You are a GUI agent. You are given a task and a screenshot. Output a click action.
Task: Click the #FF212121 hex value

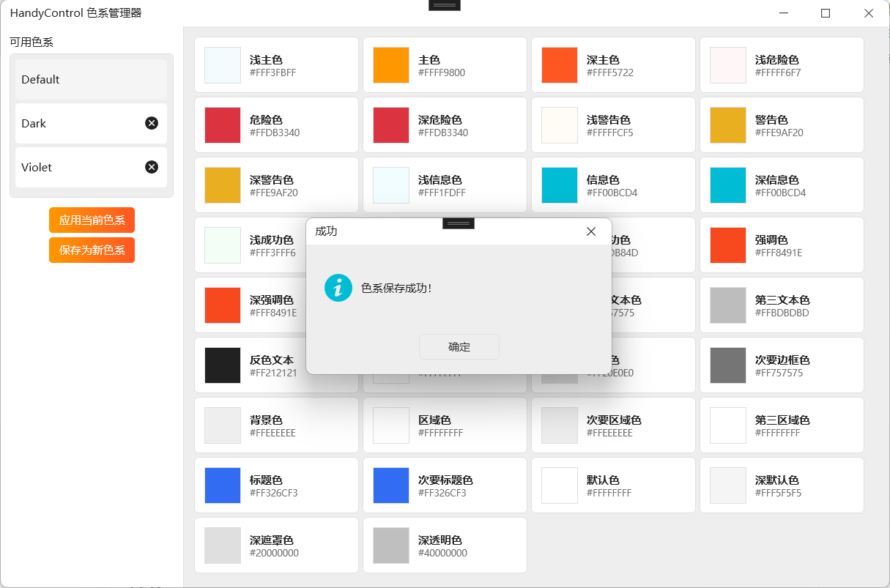tap(273, 373)
